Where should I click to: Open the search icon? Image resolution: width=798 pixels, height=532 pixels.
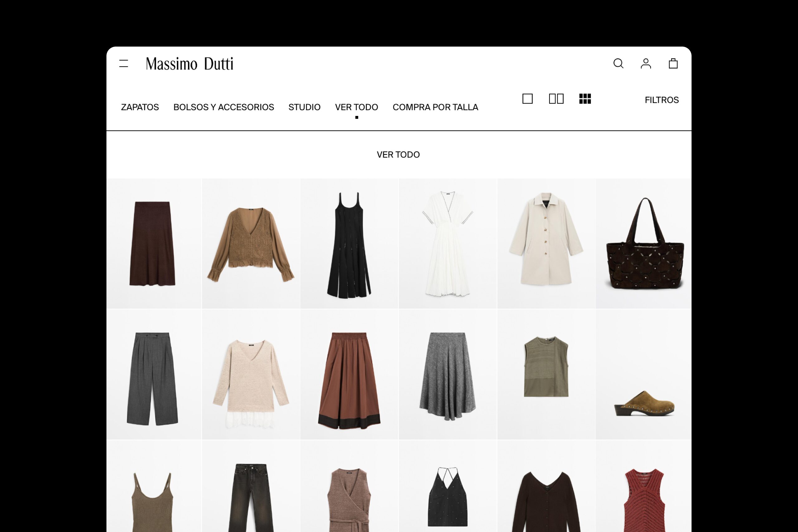coord(618,64)
